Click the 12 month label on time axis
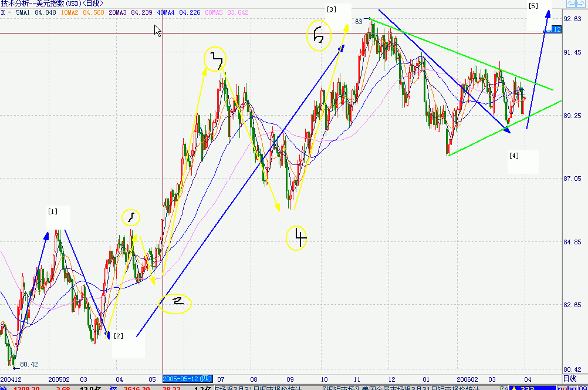The width and height of the screenshot is (588, 390). [392, 379]
